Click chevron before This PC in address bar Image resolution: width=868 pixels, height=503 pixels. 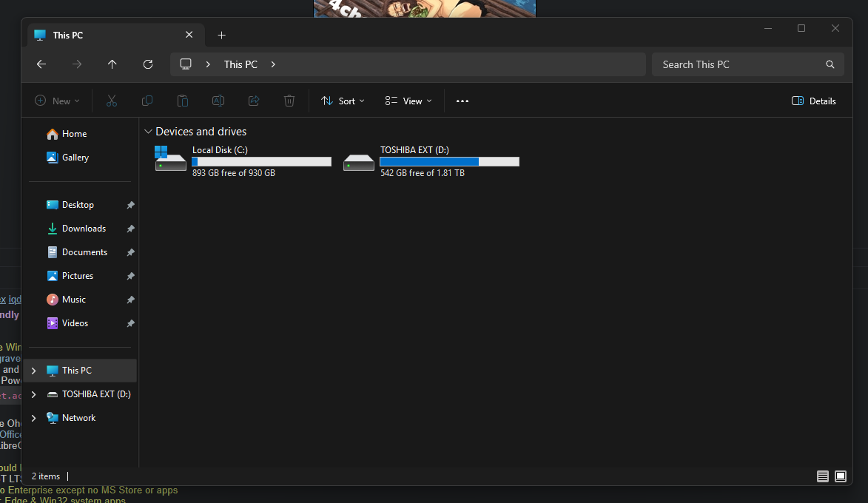[208, 64]
